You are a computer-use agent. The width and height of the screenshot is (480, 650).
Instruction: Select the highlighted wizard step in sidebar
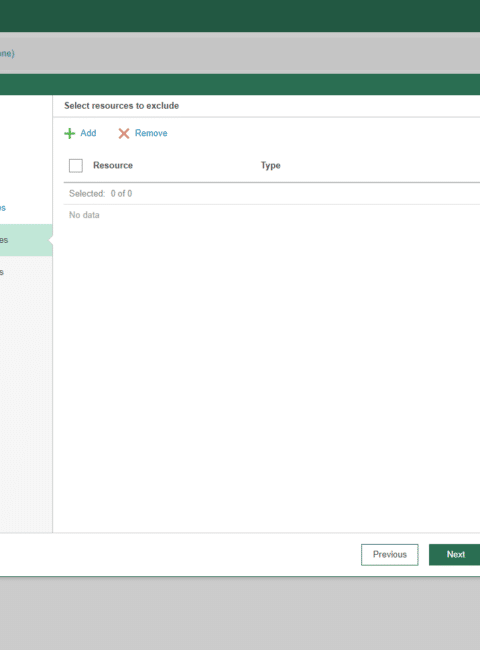(26, 240)
